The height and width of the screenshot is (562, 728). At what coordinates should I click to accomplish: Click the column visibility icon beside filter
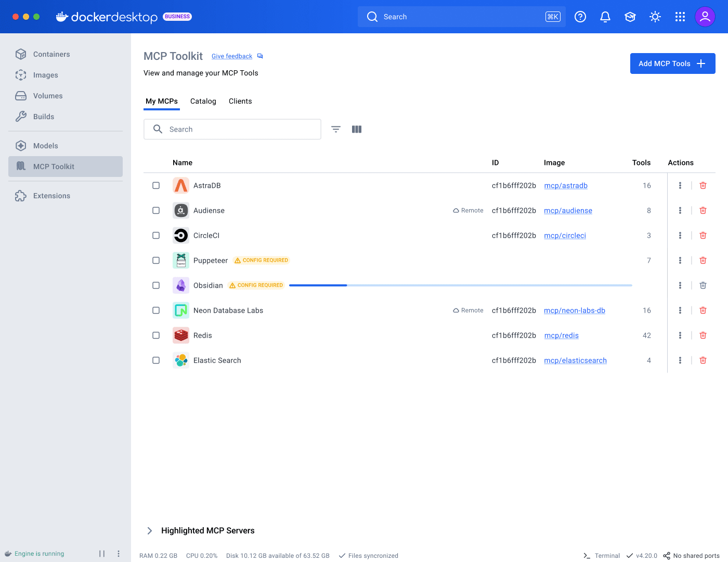tap(356, 129)
